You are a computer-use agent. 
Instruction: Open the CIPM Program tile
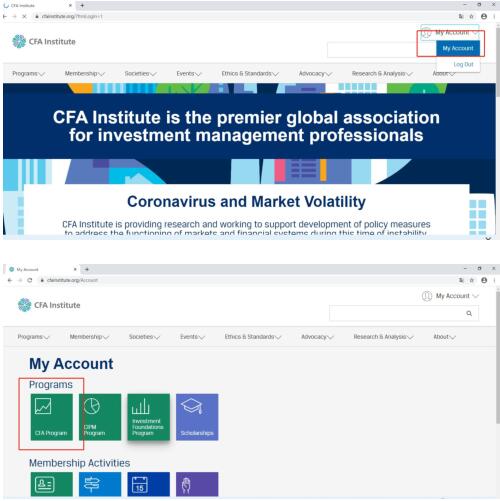[100, 417]
